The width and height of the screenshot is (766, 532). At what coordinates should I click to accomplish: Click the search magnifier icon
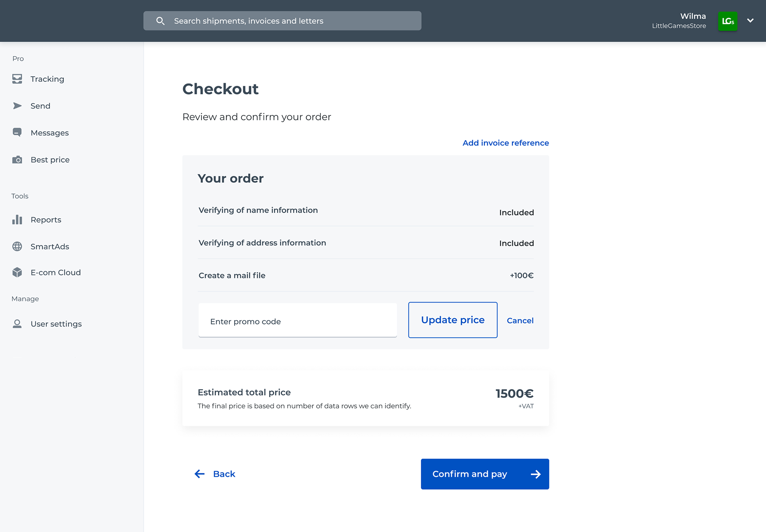[x=160, y=21]
